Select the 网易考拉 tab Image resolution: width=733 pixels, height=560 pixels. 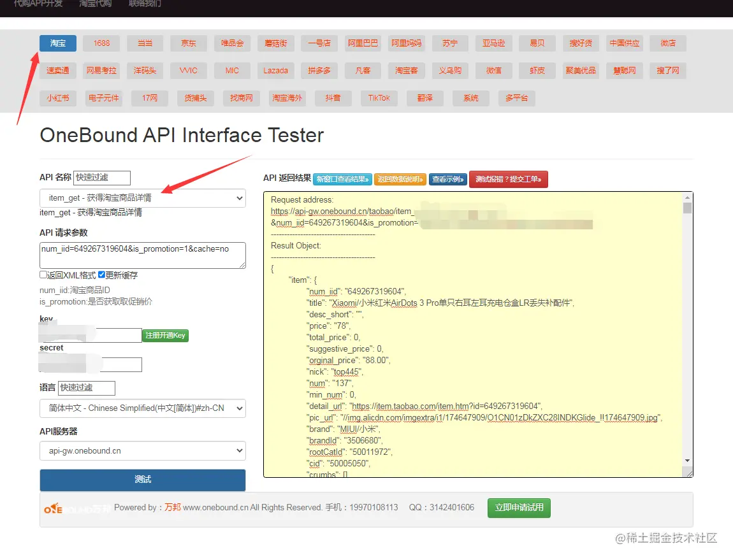click(101, 71)
